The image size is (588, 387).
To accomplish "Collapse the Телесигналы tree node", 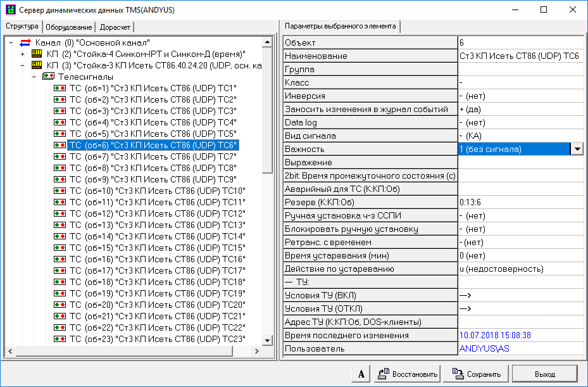I will click(34, 77).
